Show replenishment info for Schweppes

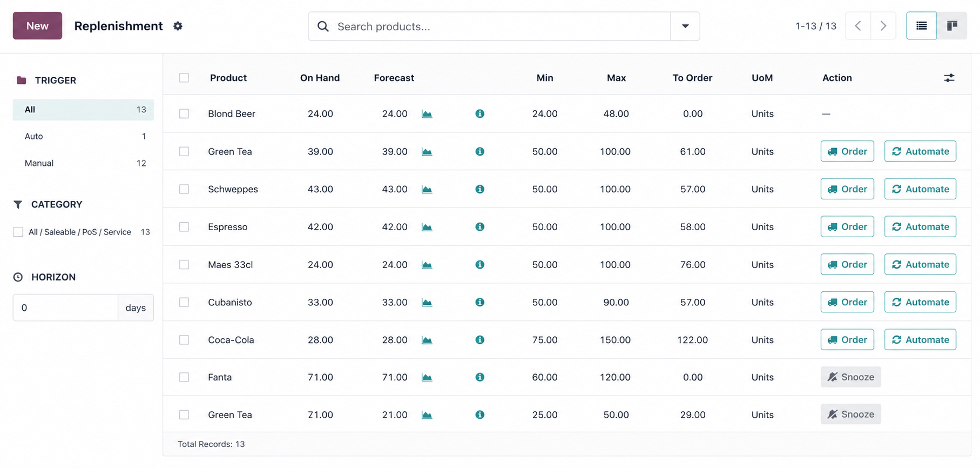coord(479,189)
